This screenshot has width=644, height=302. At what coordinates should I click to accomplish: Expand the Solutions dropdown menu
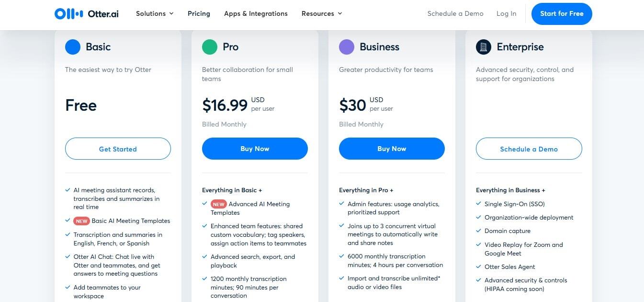[155, 13]
